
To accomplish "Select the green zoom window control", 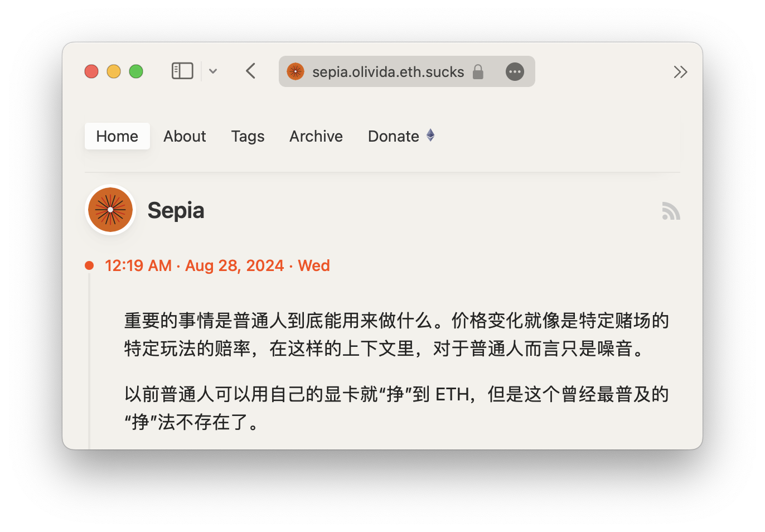I will [135, 71].
